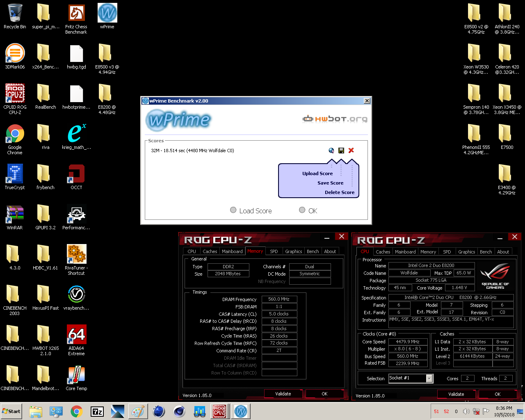Image resolution: width=525 pixels, height=420 pixels.
Task: Open the WinRAR desktop shortcut
Action: [15, 217]
